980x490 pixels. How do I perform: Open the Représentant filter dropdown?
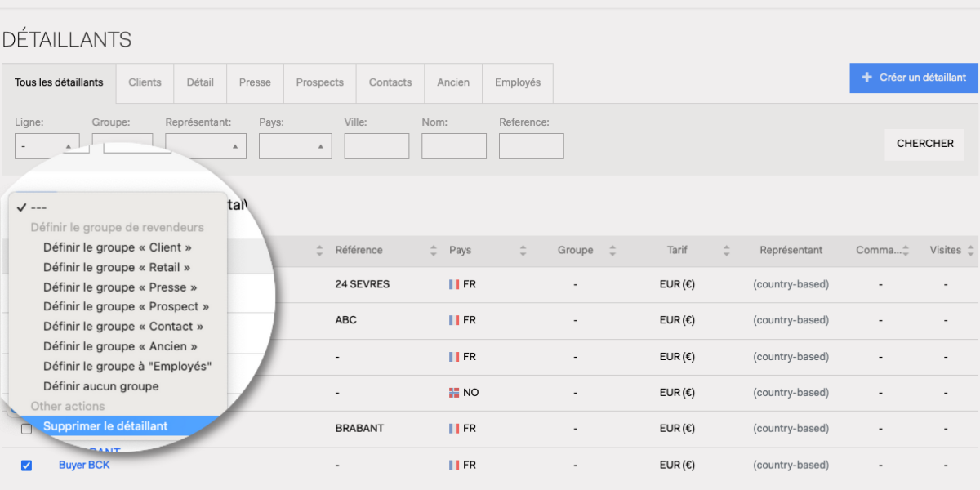coord(206,146)
